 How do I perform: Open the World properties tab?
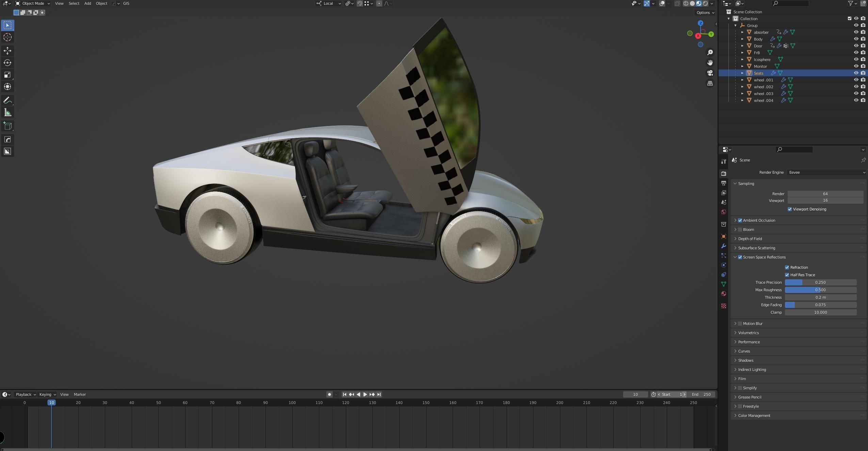click(x=724, y=212)
